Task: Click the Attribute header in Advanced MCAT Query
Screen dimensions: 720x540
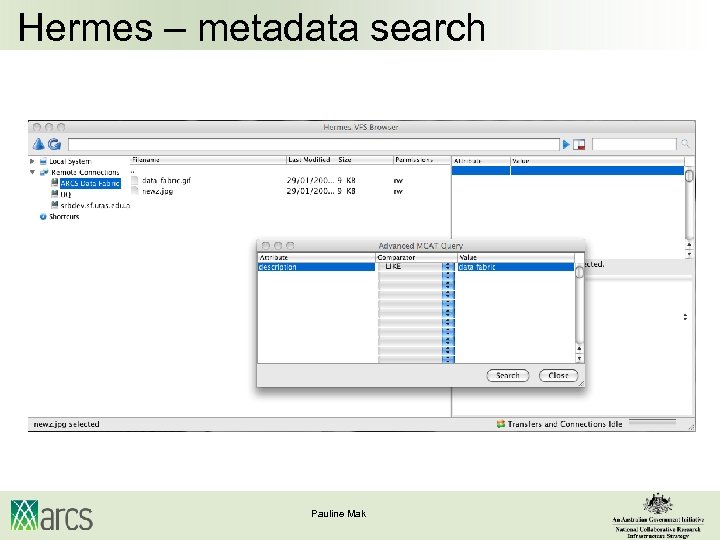Action: coord(316,258)
